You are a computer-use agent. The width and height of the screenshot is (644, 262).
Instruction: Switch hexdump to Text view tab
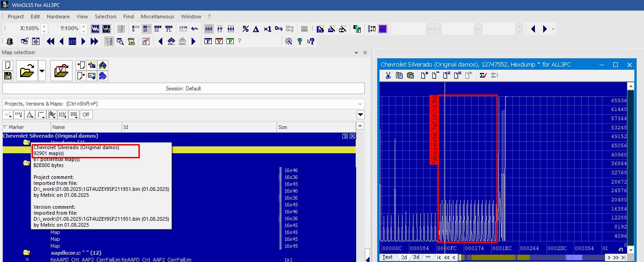coord(388,257)
